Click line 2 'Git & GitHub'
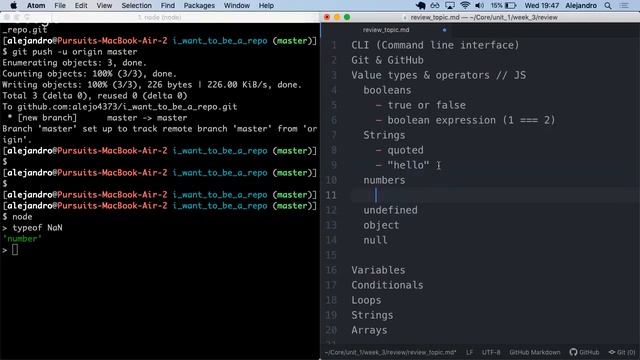640x360 pixels. point(387,60)
